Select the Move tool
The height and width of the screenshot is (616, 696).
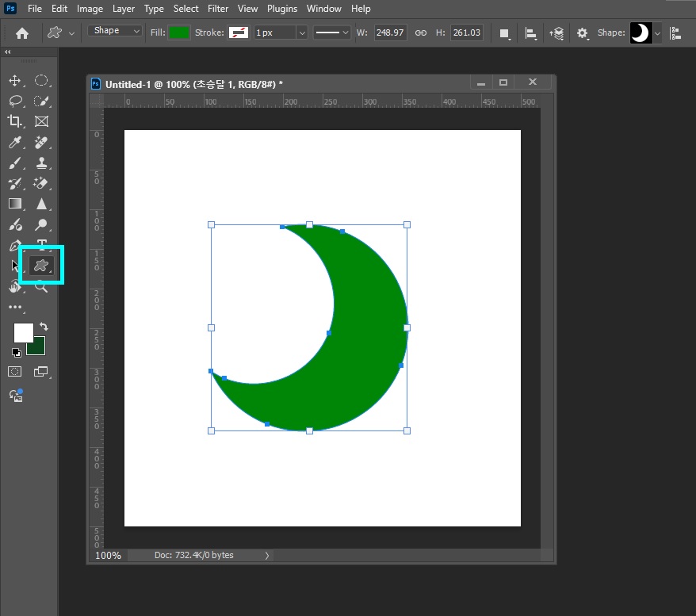tap(15, 80)
